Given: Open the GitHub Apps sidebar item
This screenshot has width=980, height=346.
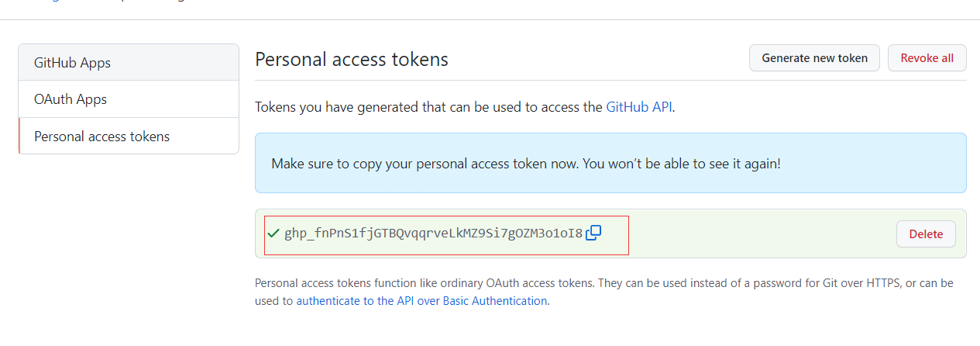Looking at the screenshot, I should (72, 63).
